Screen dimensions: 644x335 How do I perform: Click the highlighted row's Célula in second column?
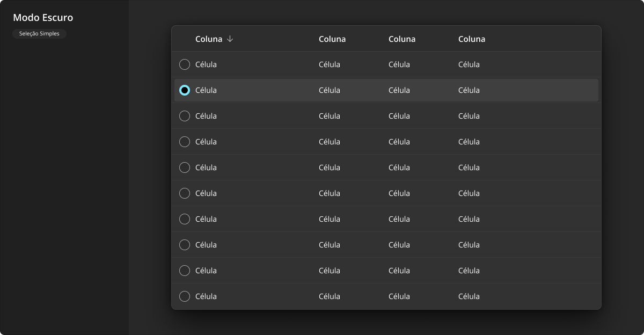click(x=330, y=90)
